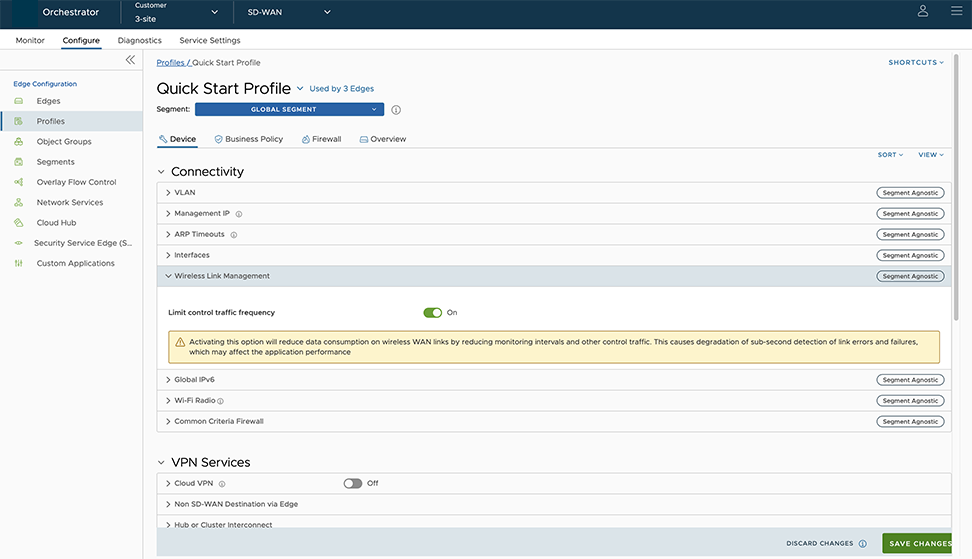The height and width of the screenshot is (559, 972).
Task: Open the Global Segment dropdown
Action: click(289, 109)
